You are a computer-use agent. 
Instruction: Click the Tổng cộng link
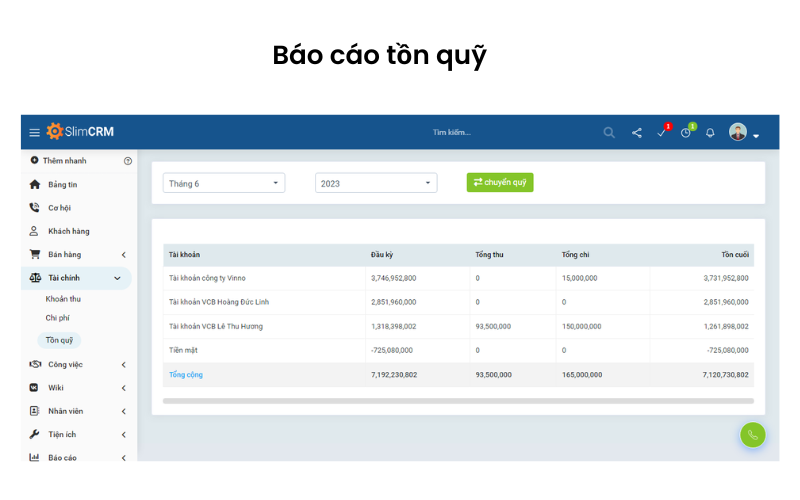[x=186, y=374]
